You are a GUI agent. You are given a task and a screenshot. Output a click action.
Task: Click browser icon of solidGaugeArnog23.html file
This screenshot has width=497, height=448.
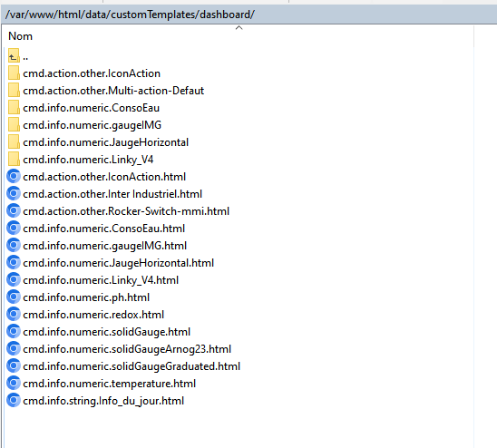(14, 348)
